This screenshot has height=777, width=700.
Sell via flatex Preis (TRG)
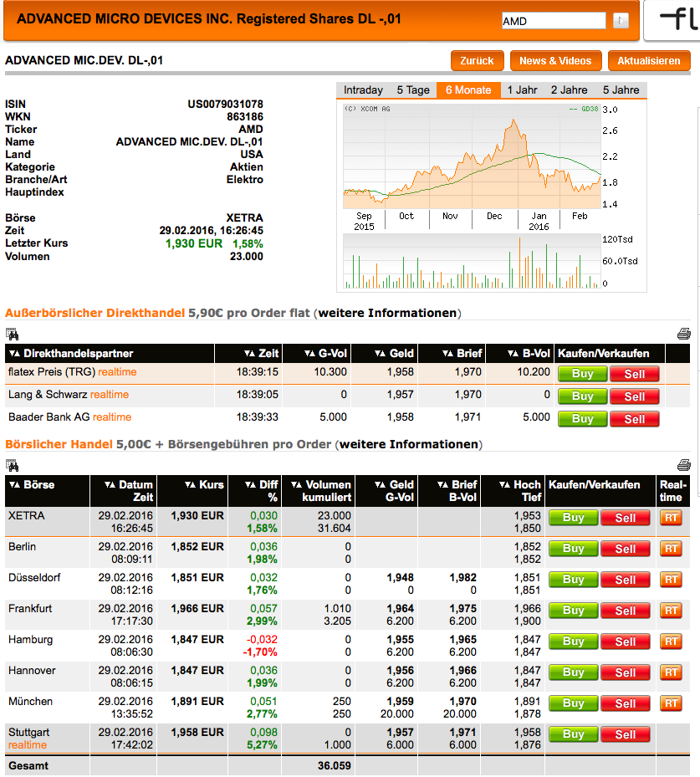[x=635, y=374]
